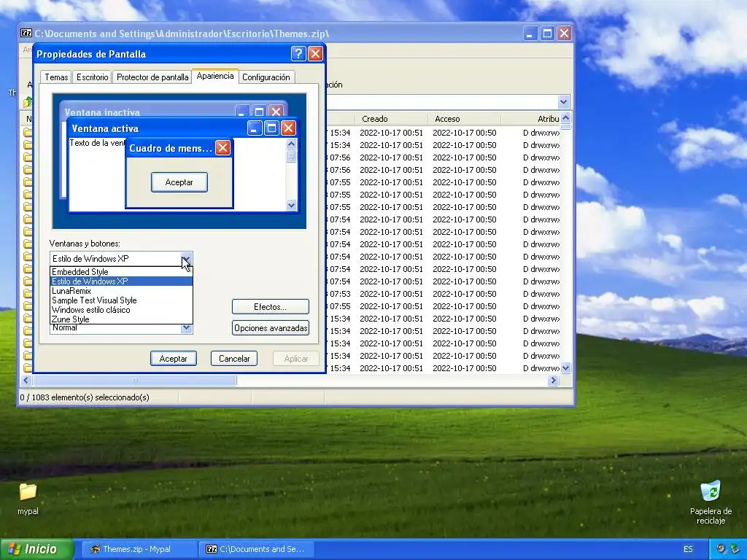
Task: Open Opciones avanzadas
Action: (x=270, y=327)
